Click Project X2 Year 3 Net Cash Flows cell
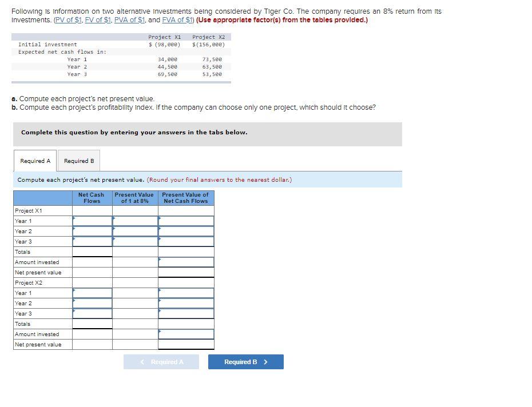The image size is (532, 407). click(92, 314)
